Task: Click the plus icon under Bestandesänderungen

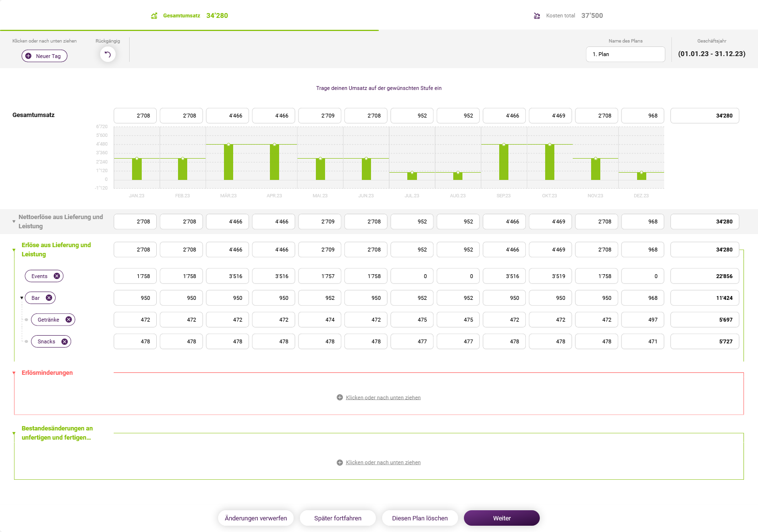Action: click(340, 462)
